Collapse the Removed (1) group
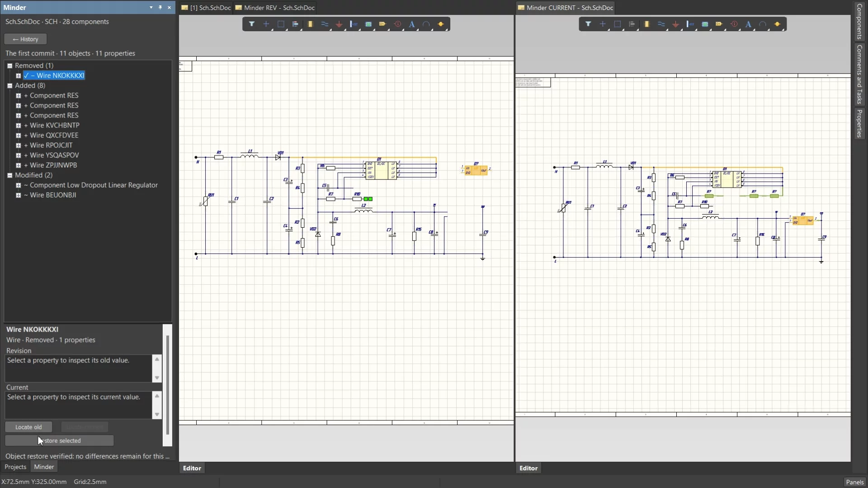Viewport: 868px width, 488px height. pos(10,66)
